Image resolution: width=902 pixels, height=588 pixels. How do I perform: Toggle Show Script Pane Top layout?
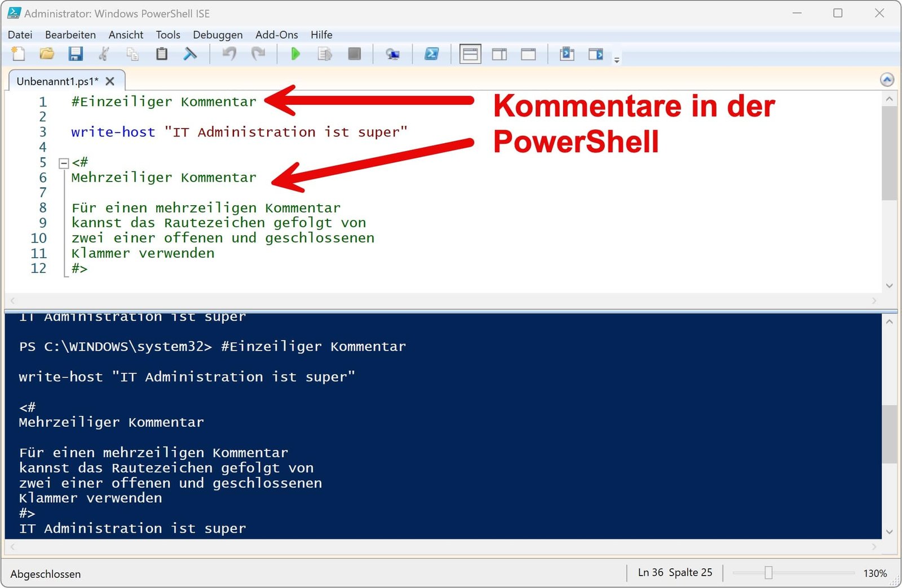470,54
